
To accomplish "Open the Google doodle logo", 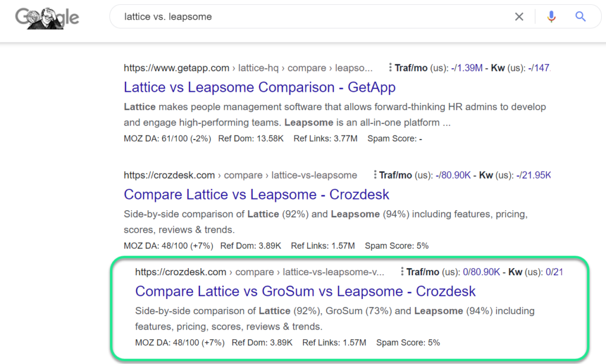I will coord(47,18).
